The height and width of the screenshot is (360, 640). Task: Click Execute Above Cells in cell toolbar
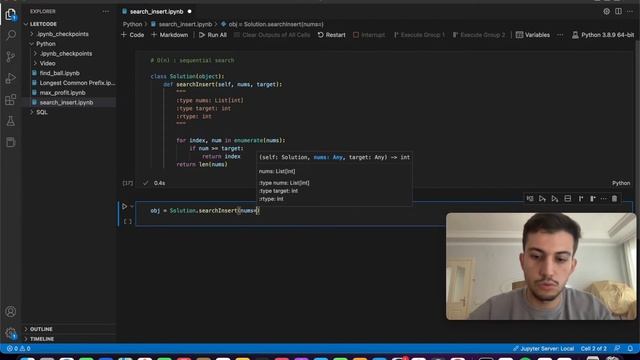542,199
